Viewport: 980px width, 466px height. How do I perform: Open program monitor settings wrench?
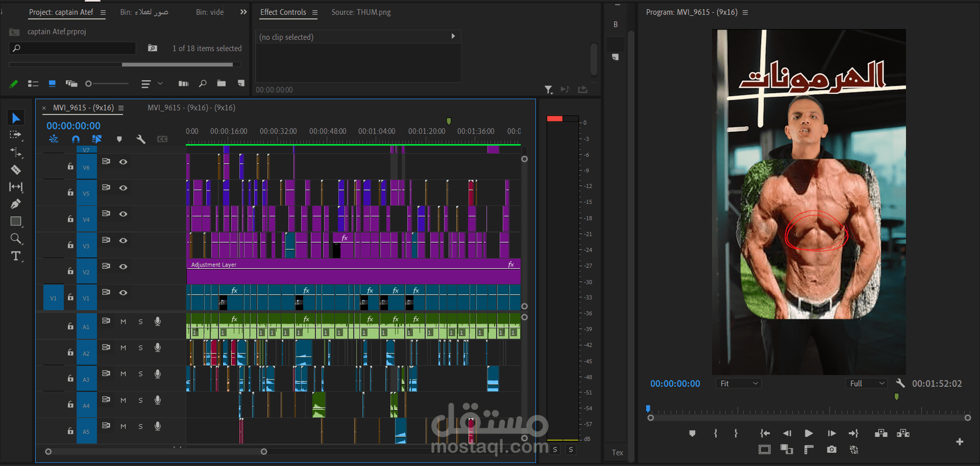[900, 383]
